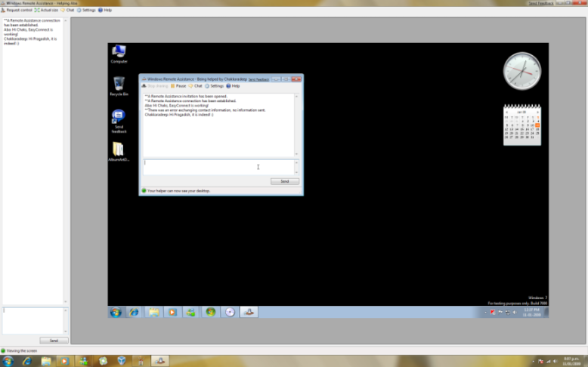Image resolution: width=588 pixels, height=367 pixels.
Task: Open Windows Media Player on local taskbar
Action: [x=64, y=361]
